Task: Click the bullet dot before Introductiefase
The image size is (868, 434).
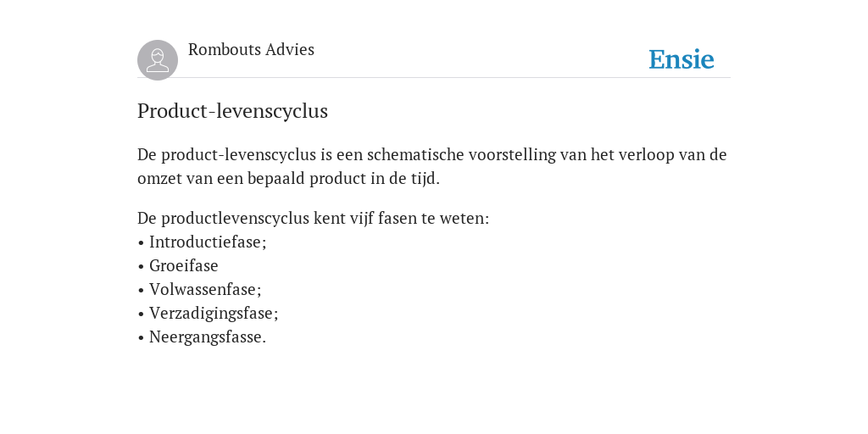Action: click(142, 243)
